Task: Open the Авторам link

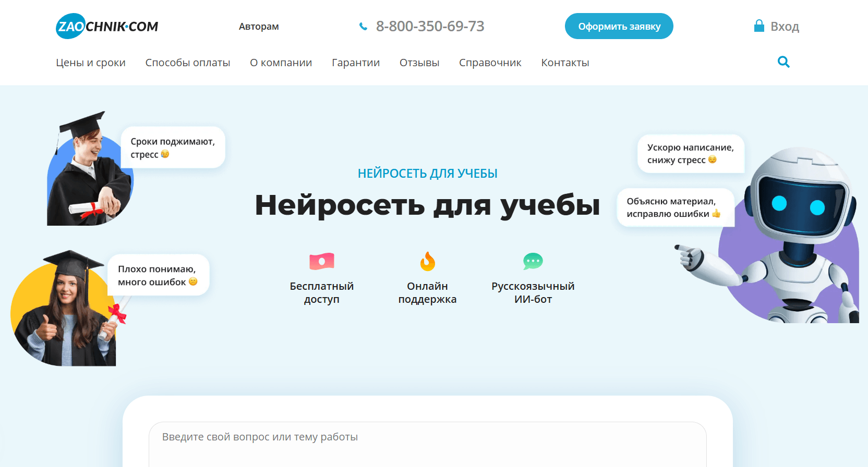Action: [259, 27]
